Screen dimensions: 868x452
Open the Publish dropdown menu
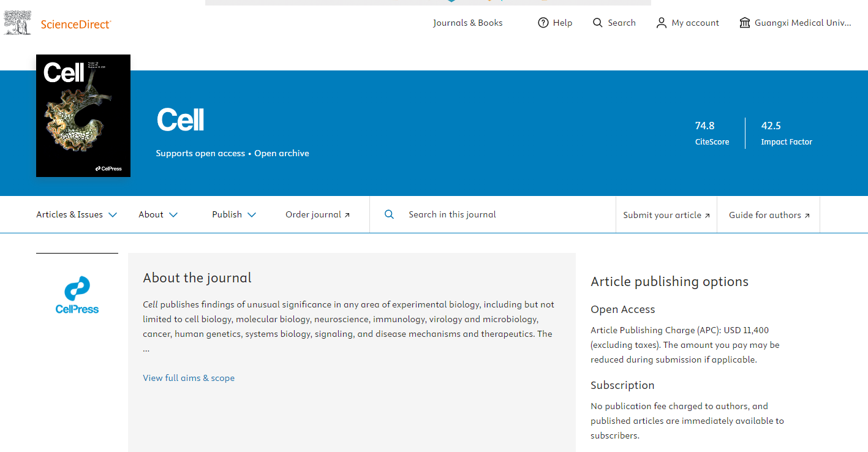pos(234,214)
